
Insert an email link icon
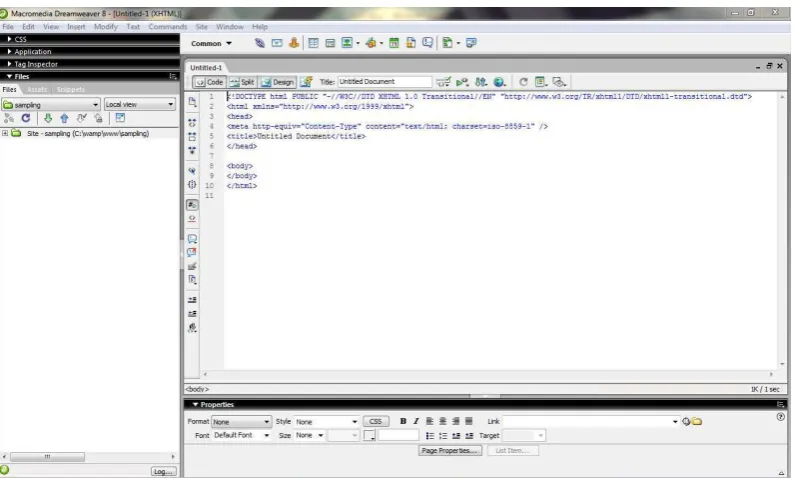tap(277, 43)
